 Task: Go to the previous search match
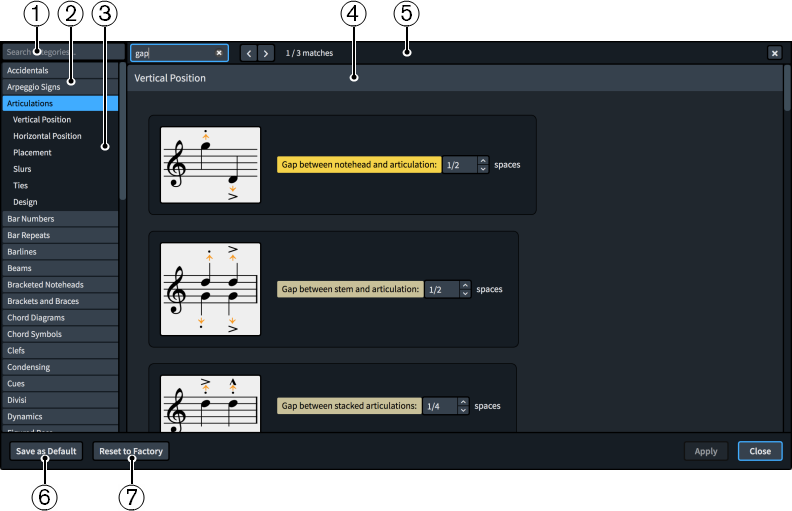pyautogui.click(x=249, y=53)
